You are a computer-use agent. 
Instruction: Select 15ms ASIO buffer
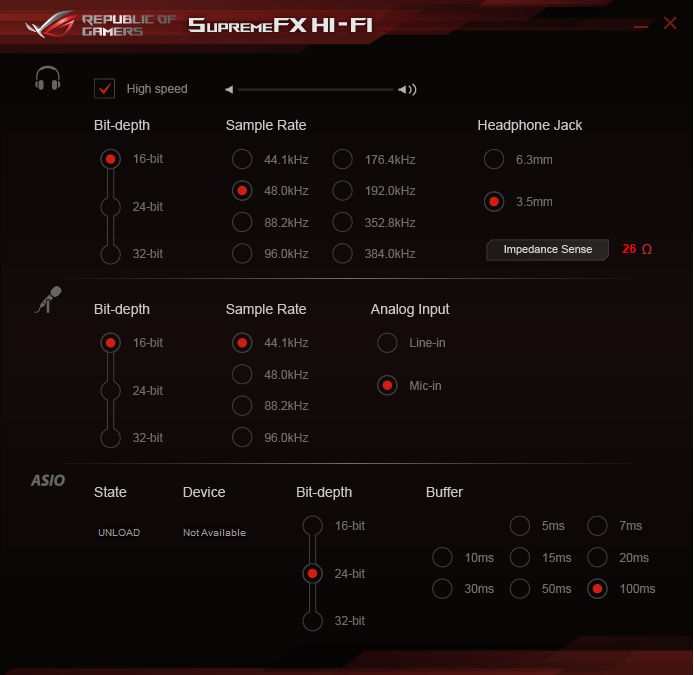[520, 557]
